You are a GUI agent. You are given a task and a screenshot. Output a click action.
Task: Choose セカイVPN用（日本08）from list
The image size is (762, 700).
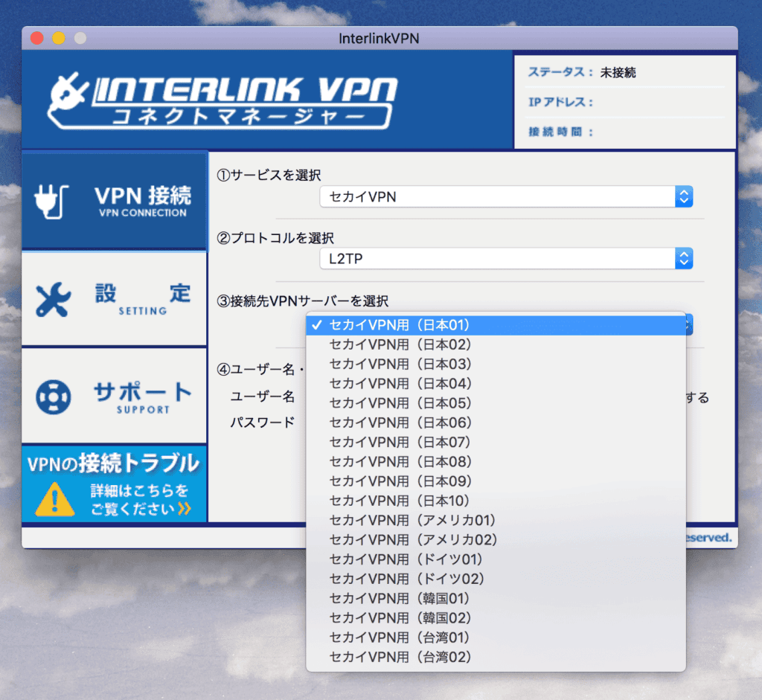pos(496,461)
